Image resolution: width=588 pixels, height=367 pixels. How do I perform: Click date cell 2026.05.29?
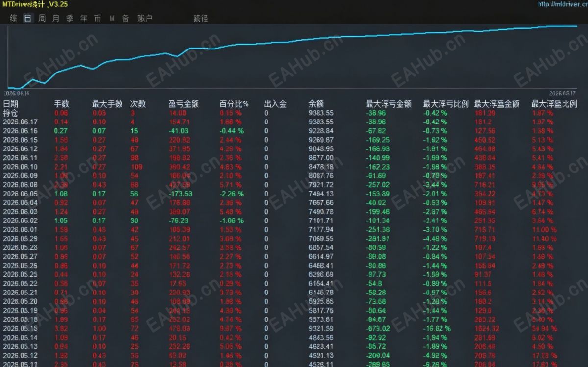tap(20, 239)
